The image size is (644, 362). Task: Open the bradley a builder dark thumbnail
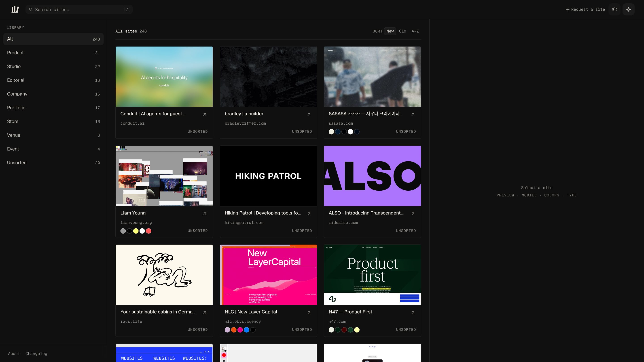pos(268,77)
